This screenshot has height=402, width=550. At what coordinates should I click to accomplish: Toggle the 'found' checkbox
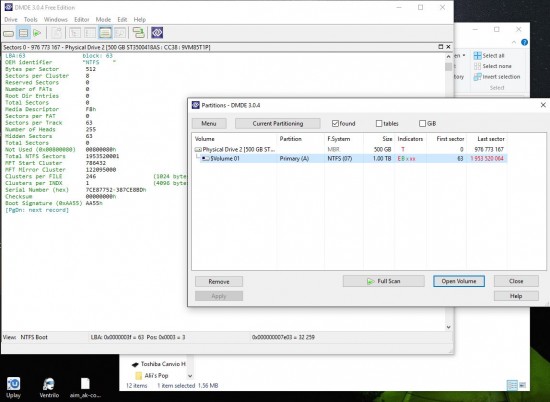[335, 123]
